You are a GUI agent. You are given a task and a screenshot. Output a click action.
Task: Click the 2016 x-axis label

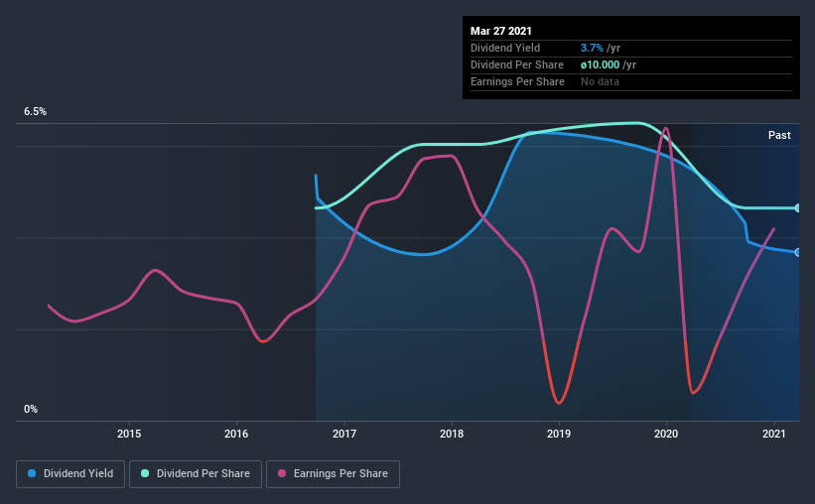(236, 434)
